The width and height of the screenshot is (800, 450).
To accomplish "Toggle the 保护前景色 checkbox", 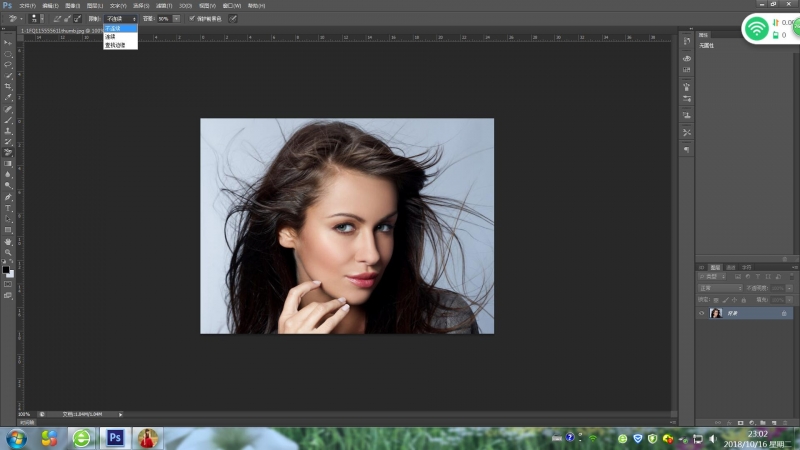I will tap(192, 18).
